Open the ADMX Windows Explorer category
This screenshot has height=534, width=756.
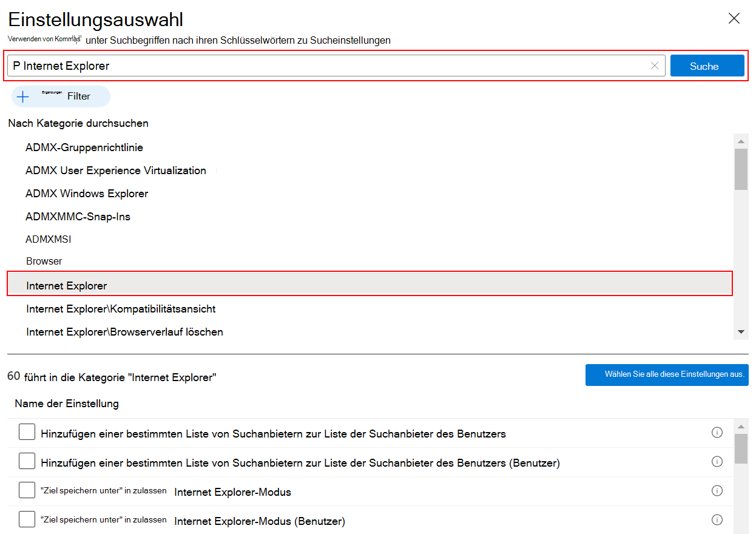87,194
